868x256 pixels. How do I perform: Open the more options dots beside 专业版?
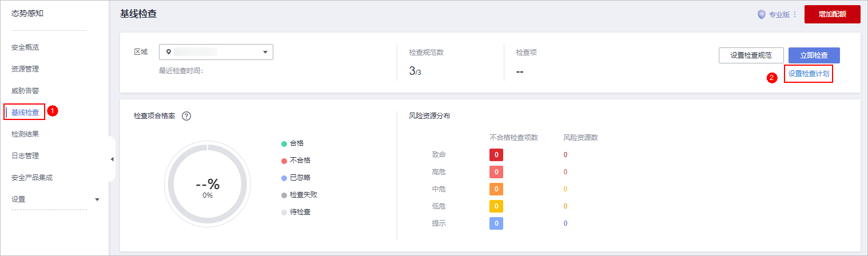[x=795, y=15]
